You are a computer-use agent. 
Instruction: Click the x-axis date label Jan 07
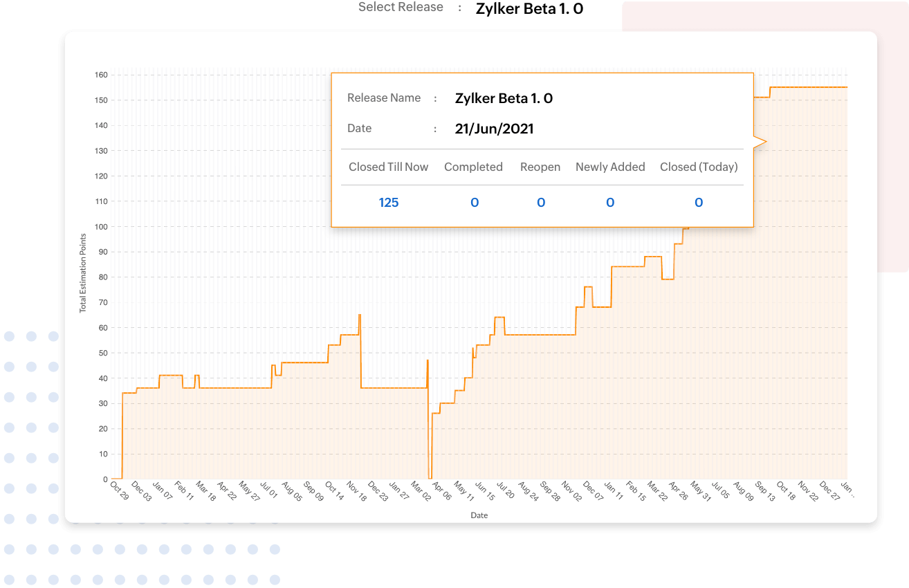[163, 490]
